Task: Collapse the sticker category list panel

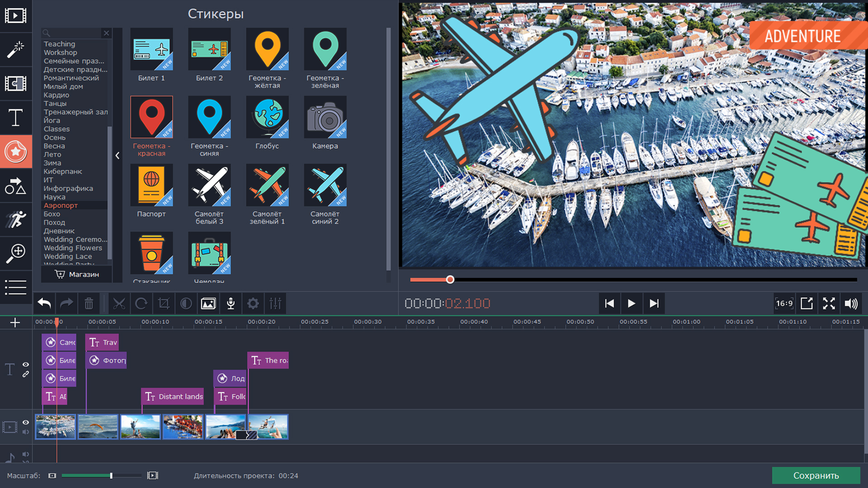Action: click(118, 155)
